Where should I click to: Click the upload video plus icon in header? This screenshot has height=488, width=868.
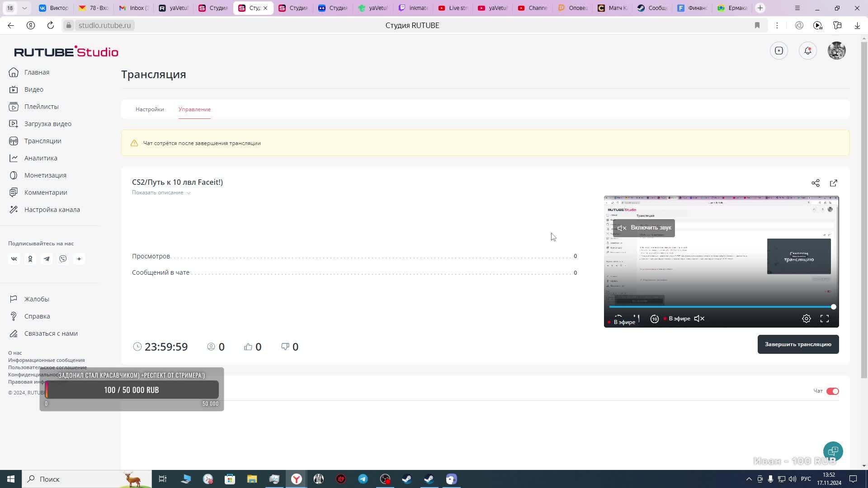[778, 51]
